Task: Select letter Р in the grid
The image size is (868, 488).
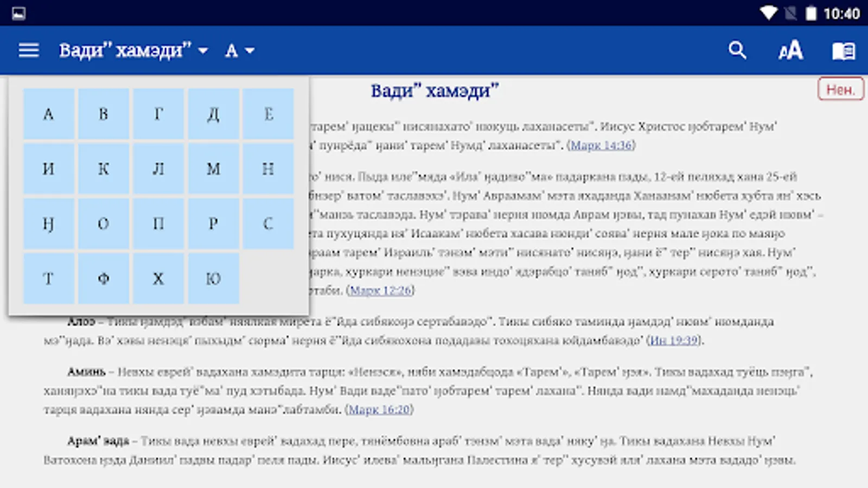Action: 213,224
